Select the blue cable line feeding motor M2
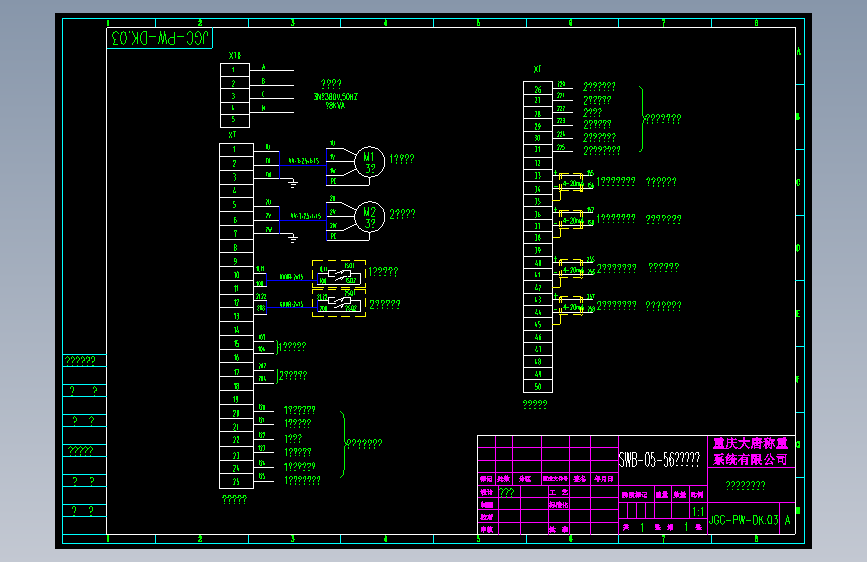The width and height of the screenshot is (867, 562). 303,220
